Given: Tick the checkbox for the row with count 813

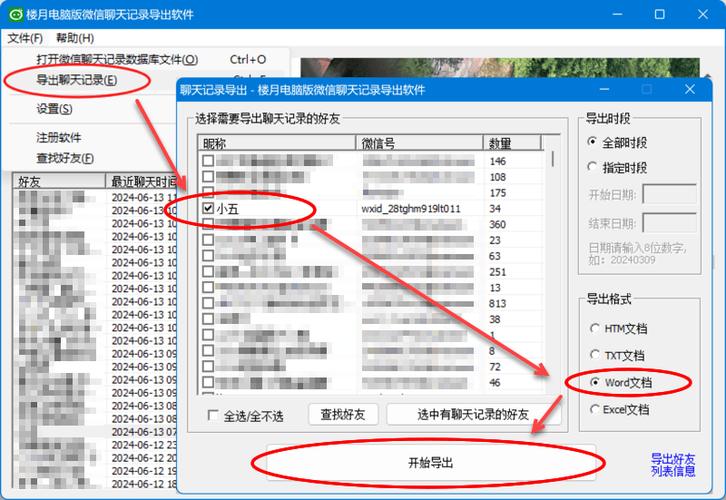Looking at the screenshot, I should (208, 303).
